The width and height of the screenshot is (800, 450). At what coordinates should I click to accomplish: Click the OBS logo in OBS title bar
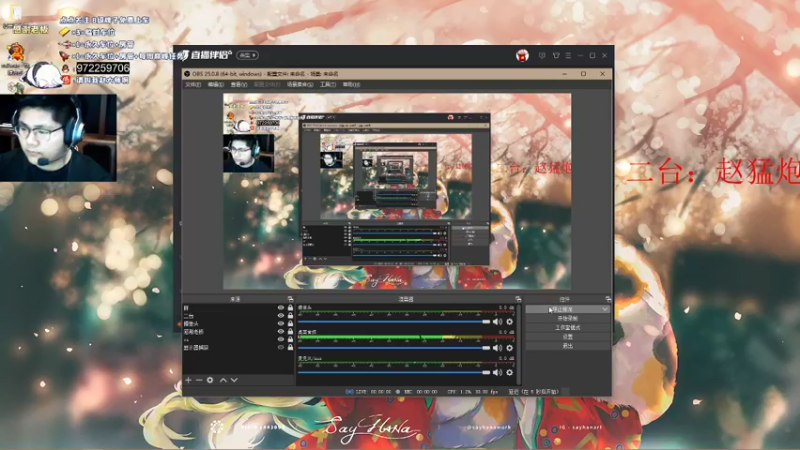(187, 74)
